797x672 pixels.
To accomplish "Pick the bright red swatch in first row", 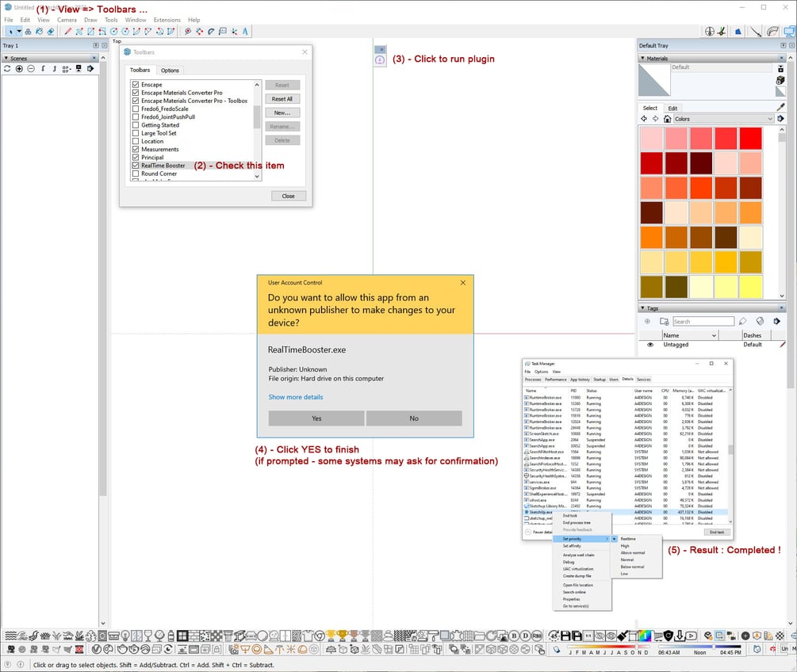I will point(750,138).
